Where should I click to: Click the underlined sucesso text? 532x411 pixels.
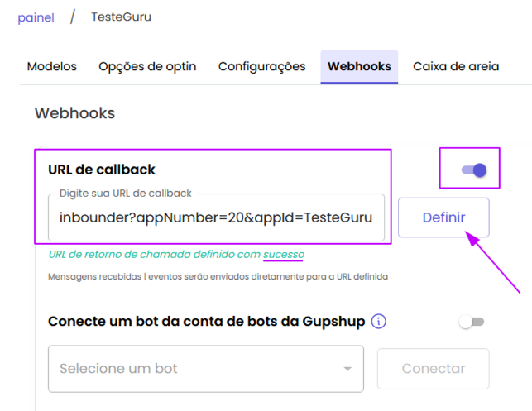click(284, 255)
